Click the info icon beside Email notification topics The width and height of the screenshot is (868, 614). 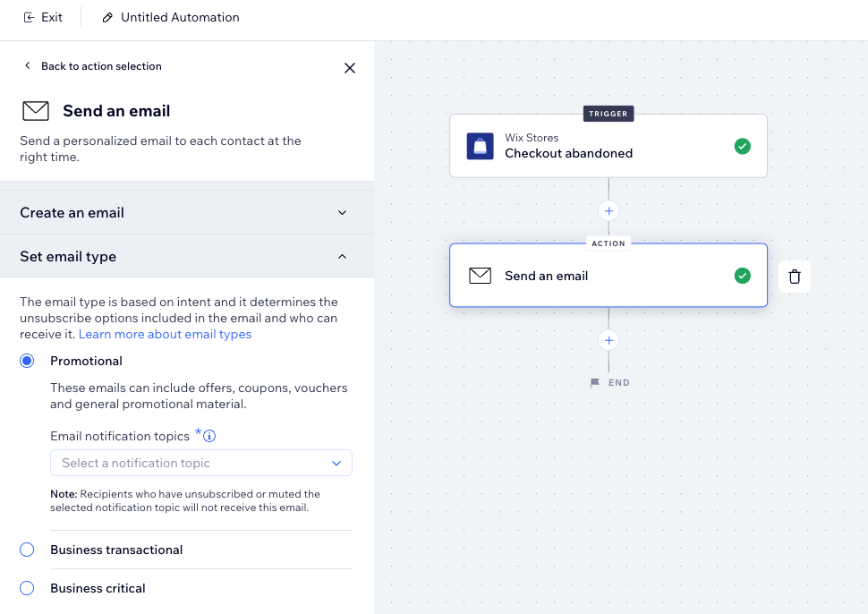coord(209,436)
